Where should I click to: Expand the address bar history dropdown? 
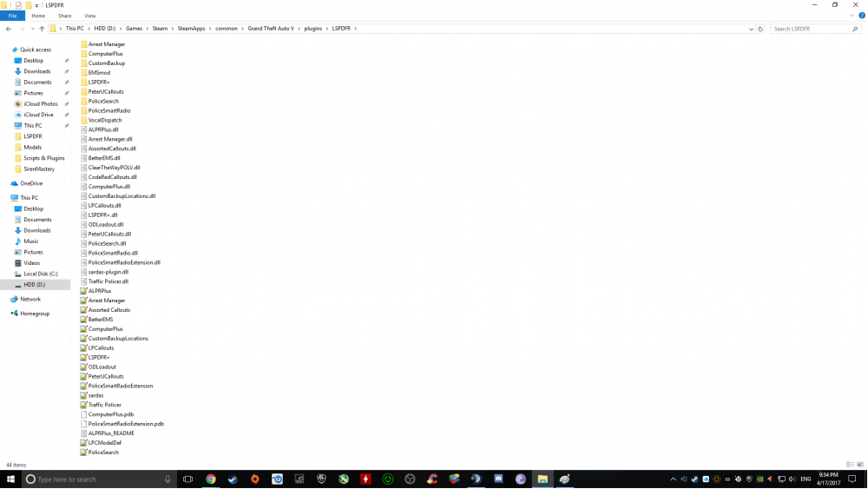pyautogui.click(x=751, y=29)
